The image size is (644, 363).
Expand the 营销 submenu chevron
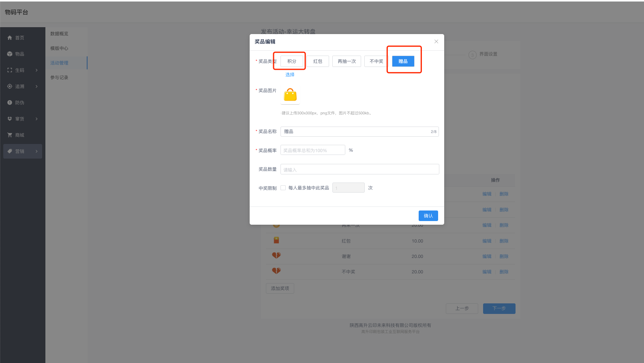pyautogui.click(x=36, y=151)
